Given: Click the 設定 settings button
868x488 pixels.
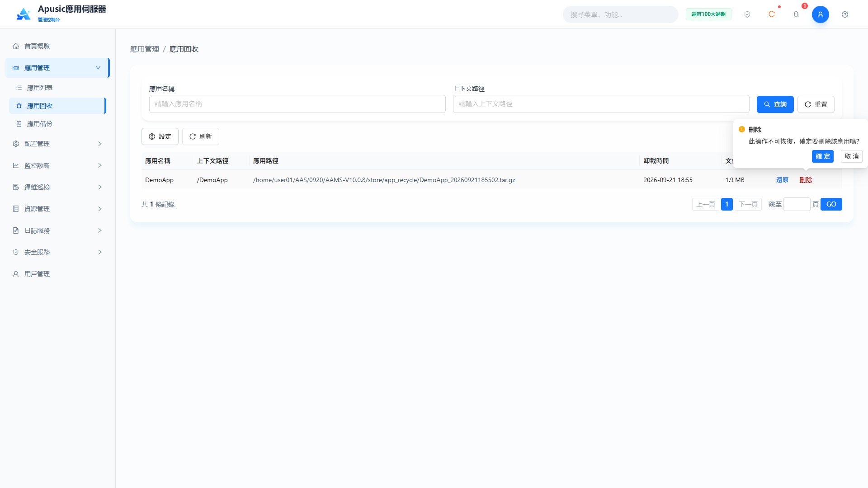Looking at the screenshot, I should coord(160,136).
